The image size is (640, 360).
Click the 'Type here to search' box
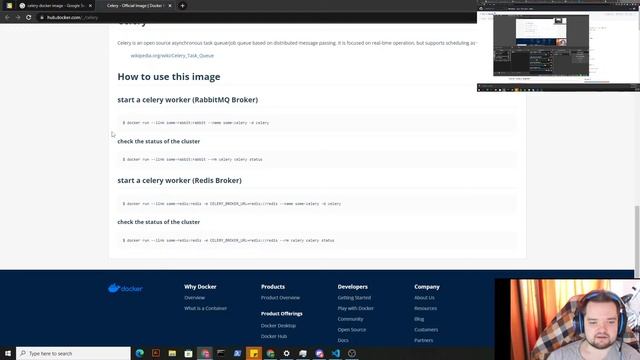pos(73,353)
